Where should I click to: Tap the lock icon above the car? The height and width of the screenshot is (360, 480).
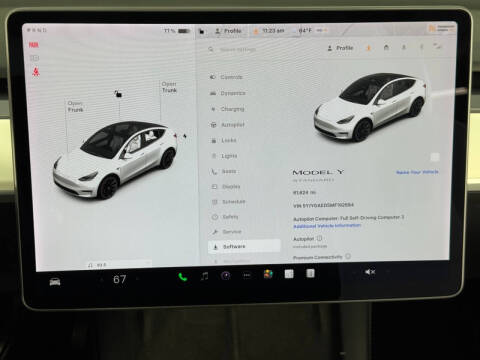[118, 94]
